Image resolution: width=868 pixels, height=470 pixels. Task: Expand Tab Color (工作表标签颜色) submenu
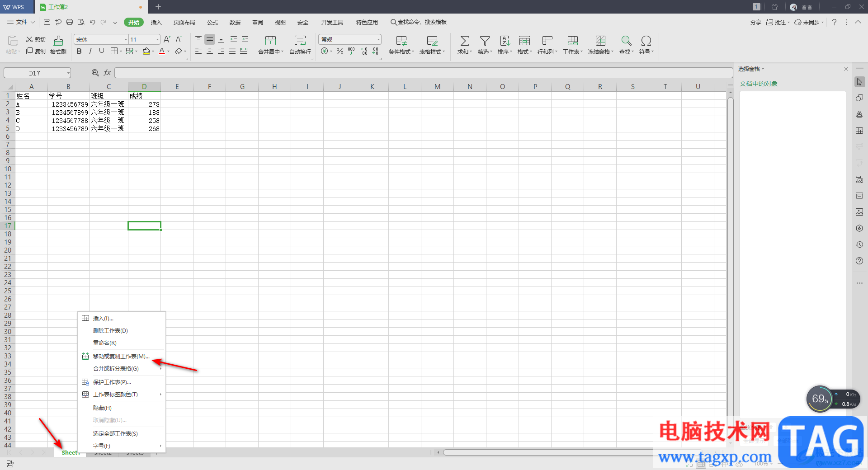(x=121, y=395)
